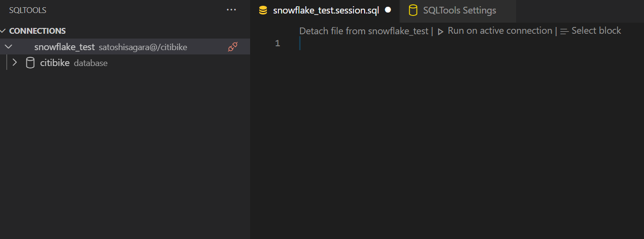Click the Select block lines icon
The image size is (644, 239).
click(565, 31)
